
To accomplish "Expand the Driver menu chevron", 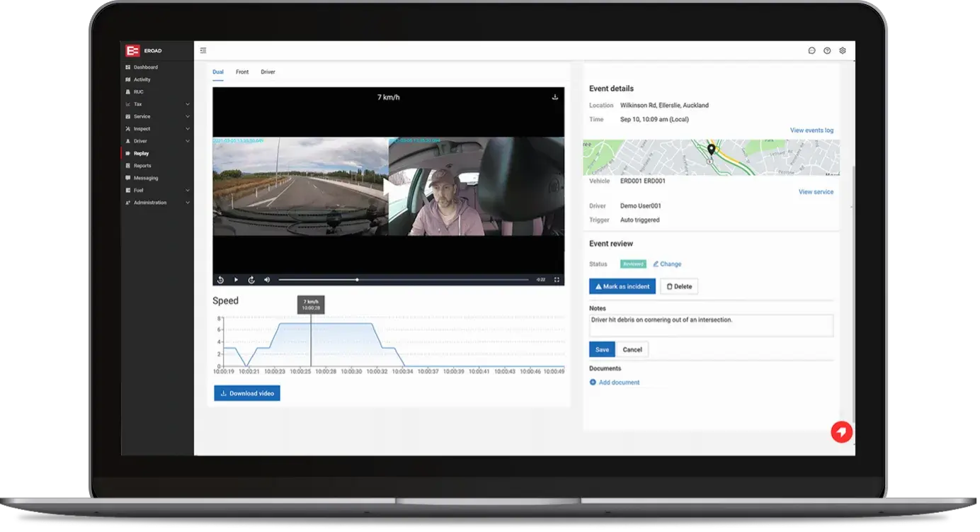I will click(x=188, y=141).
